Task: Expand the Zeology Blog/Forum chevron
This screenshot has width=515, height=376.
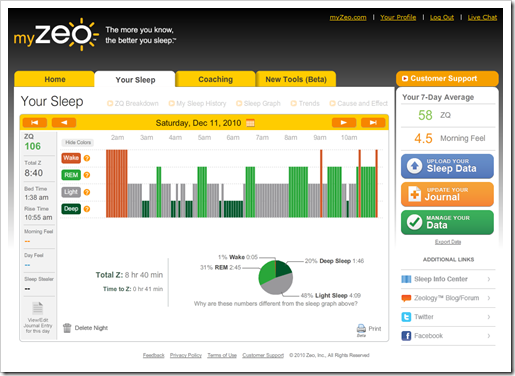Action: pyautogui.click(x=489, y=298)
